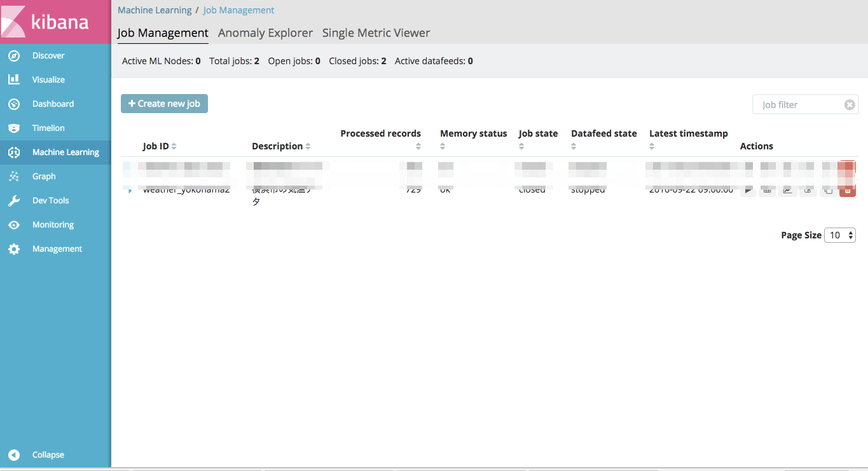Open Timelion from the sidebar icon
Image resolution: width=868 pixels, height=471 pixels.
coord(14,128)
